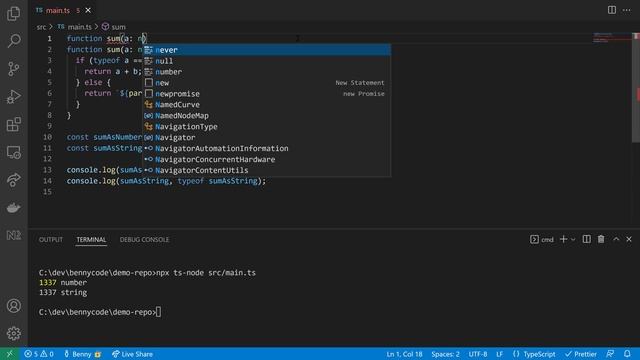Open the Search view
Screen dimensions: 640x360
tap(13, 41)
